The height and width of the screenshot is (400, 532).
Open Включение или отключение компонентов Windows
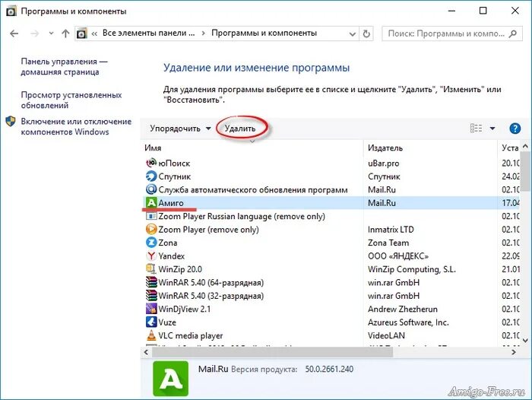[76, 126]
